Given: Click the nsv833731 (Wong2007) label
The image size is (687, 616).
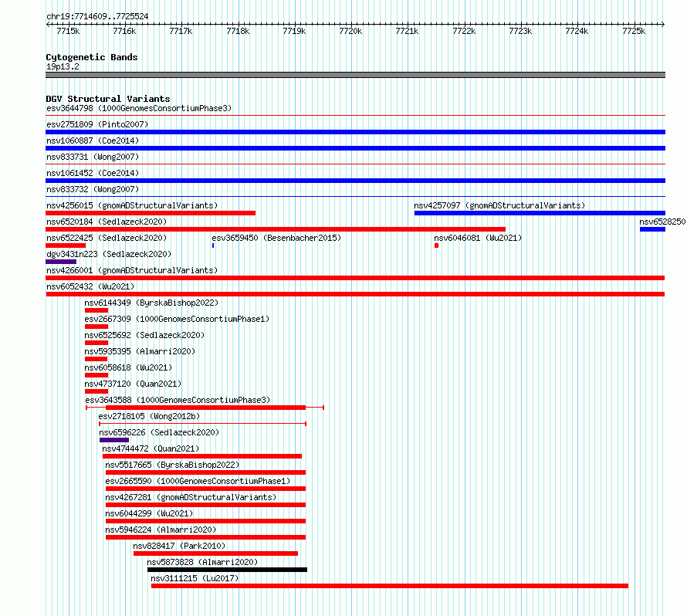Looking at the screenshot, I should [x=93, y=157].
